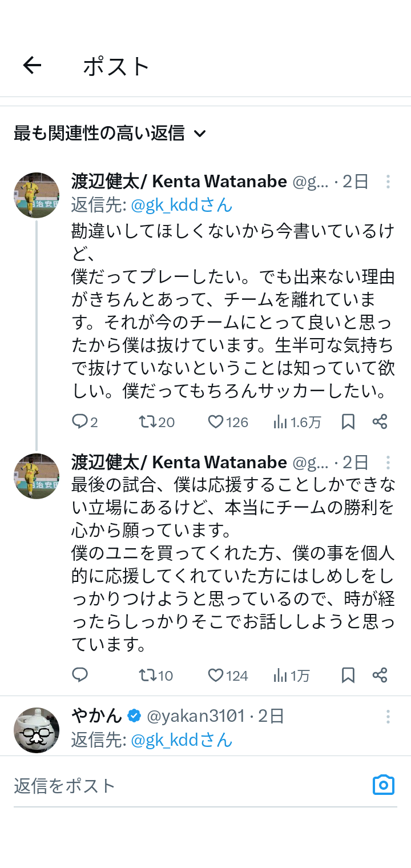
Task: Like the reply with 124 likes
Action: [216, 676]
